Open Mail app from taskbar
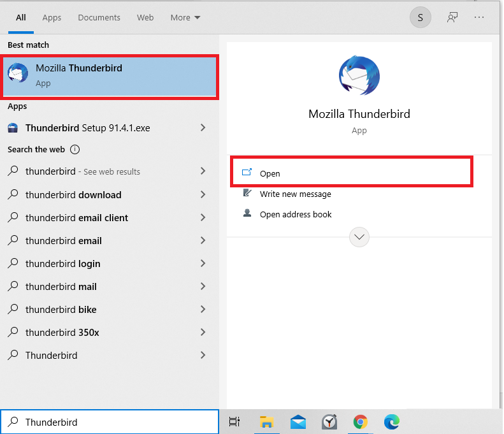This screenshot has width=504, height=434. [298, 422]
